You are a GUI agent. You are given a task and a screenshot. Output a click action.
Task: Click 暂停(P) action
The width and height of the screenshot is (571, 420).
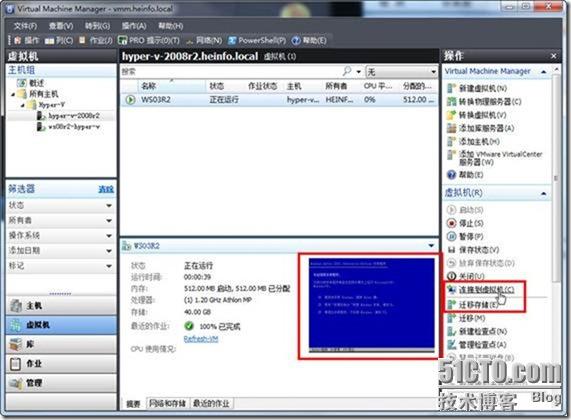(465, 236)
